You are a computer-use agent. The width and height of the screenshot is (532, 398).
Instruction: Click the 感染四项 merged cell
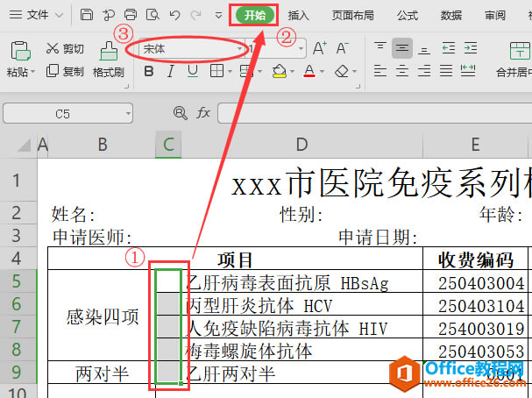coord(102,316)
